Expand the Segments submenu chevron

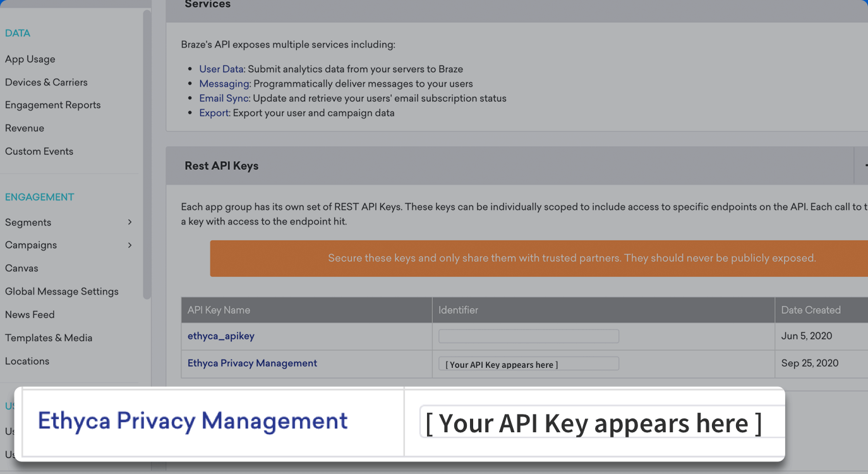pos(130,222)
